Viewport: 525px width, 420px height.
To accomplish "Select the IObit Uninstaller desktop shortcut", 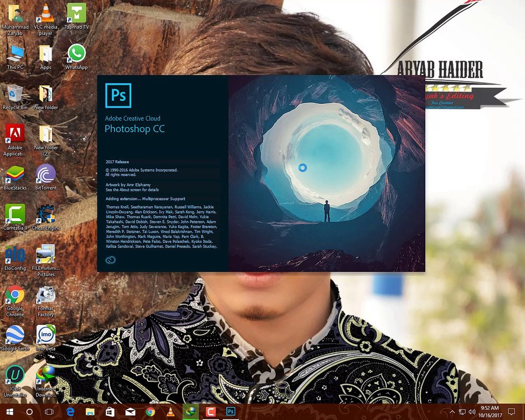I will click(15, 375).
